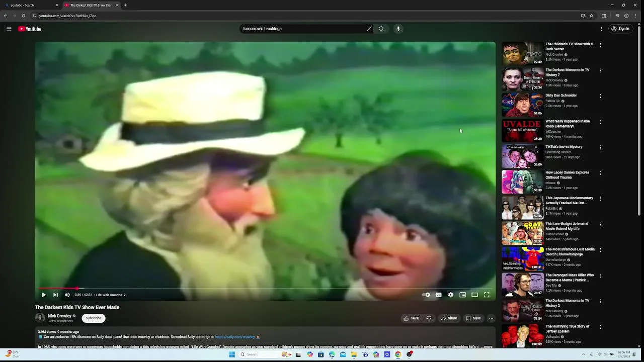Open Nick Crowley channel name link
Viewport: 644px width, 362px height.
pos(59,316)
